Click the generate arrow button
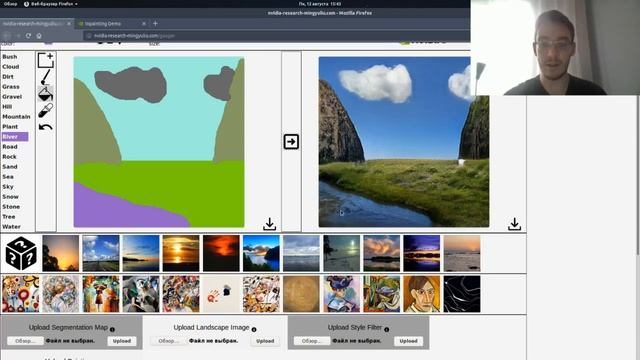 click(291, 142)
